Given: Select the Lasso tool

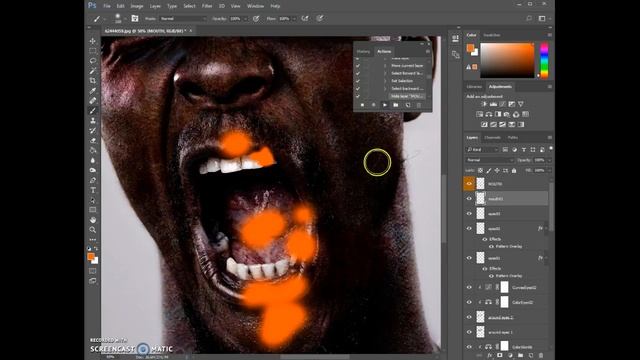Looking at the screenshot, I should [93, 61].
